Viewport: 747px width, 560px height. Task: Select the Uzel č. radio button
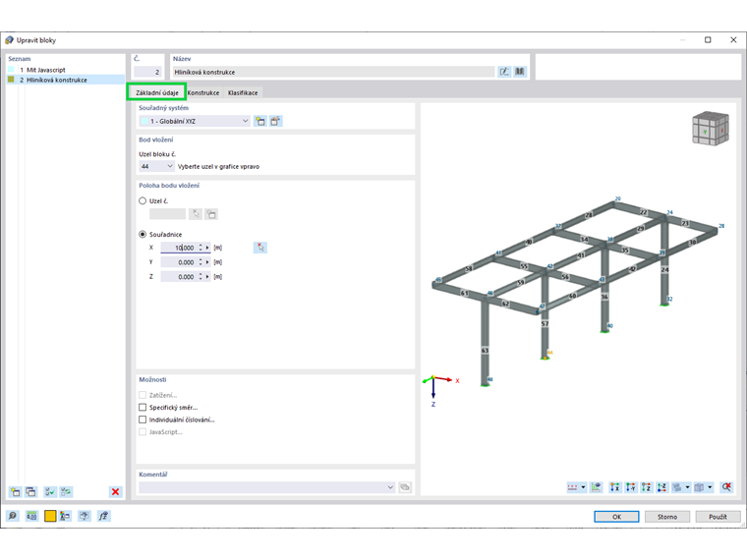(x=143, y=201)
